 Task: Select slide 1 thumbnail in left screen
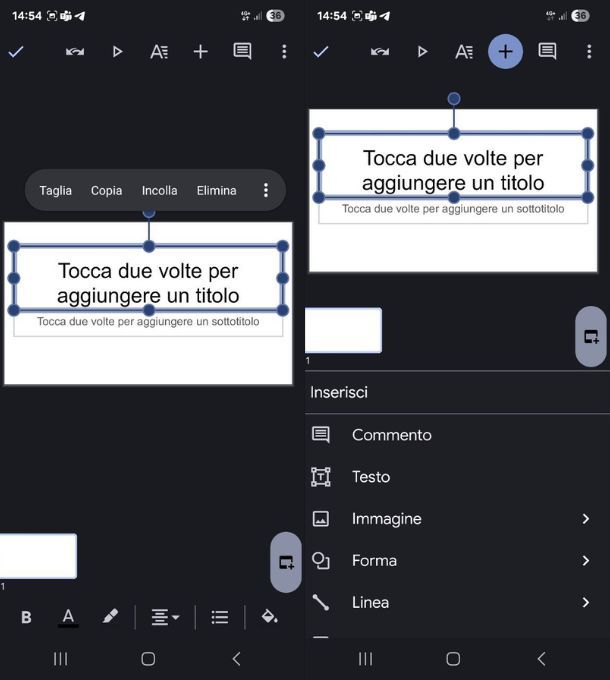38,556
